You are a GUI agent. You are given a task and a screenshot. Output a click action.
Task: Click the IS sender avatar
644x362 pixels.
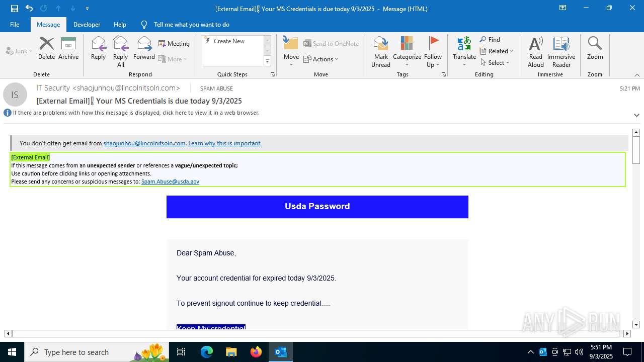[15, 95]
